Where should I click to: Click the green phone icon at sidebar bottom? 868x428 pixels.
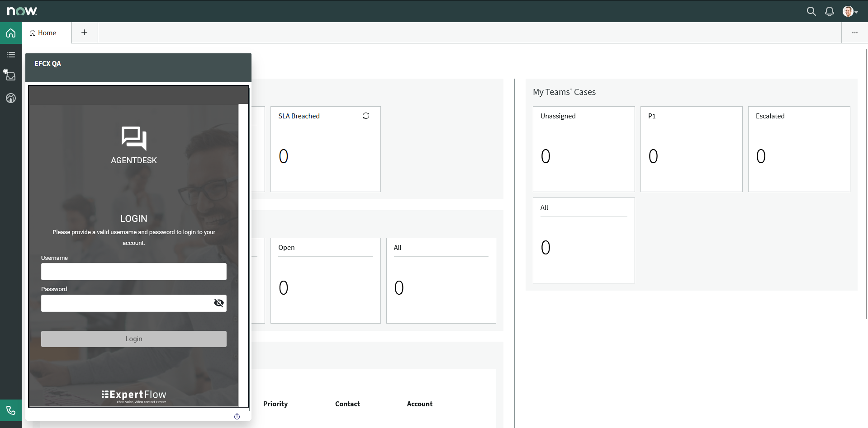pyautogui.click(x=10, y=410)
